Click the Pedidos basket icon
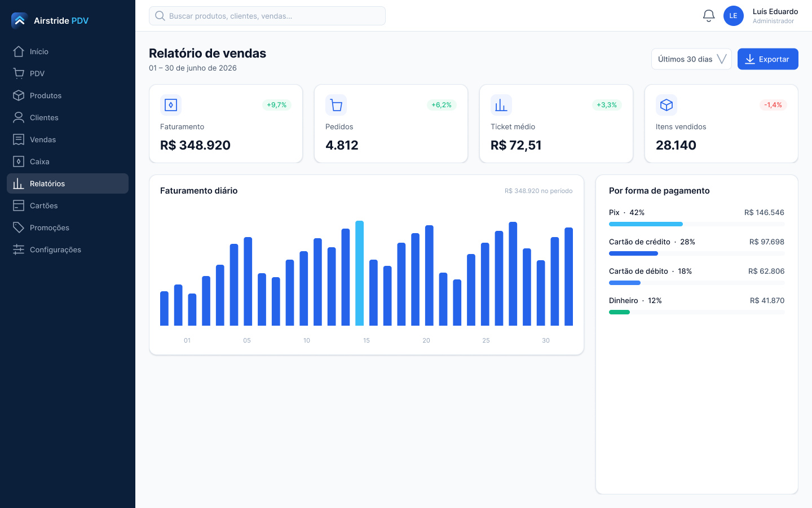The height and width of the screenshot is (508, 812). pos(336,105)
